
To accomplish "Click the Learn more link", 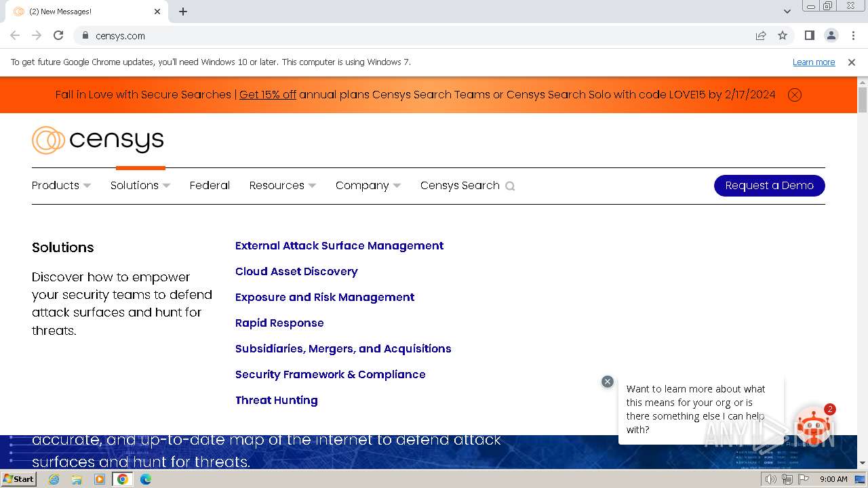I will (814, 62).
